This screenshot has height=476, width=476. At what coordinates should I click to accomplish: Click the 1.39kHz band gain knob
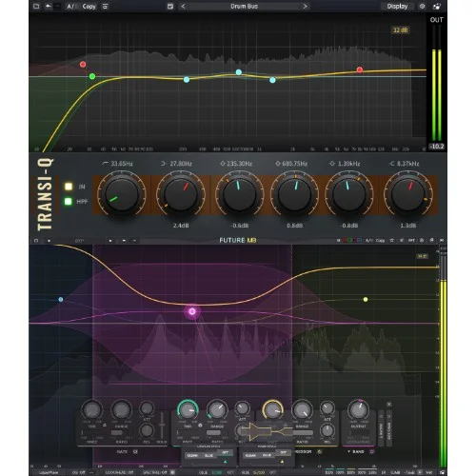pos(349,193)
